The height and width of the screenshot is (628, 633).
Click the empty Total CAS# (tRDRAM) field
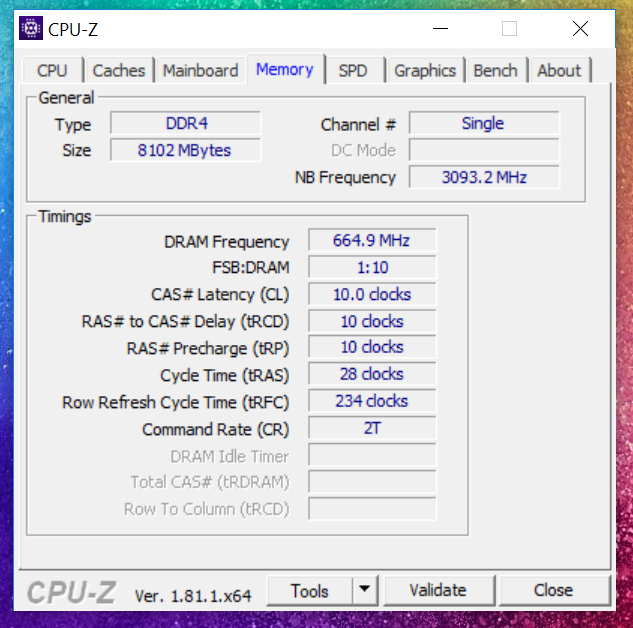372,482
